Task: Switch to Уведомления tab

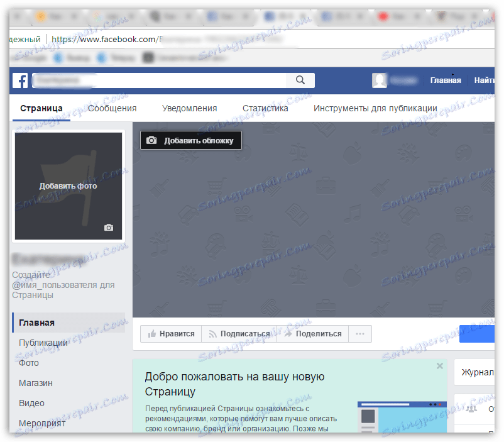Action: pyautogui.click(x=189, y=108)
